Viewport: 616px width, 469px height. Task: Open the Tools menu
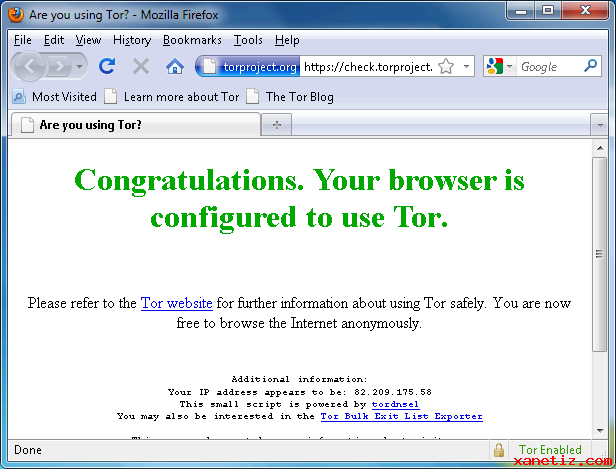tap(248, 40)
